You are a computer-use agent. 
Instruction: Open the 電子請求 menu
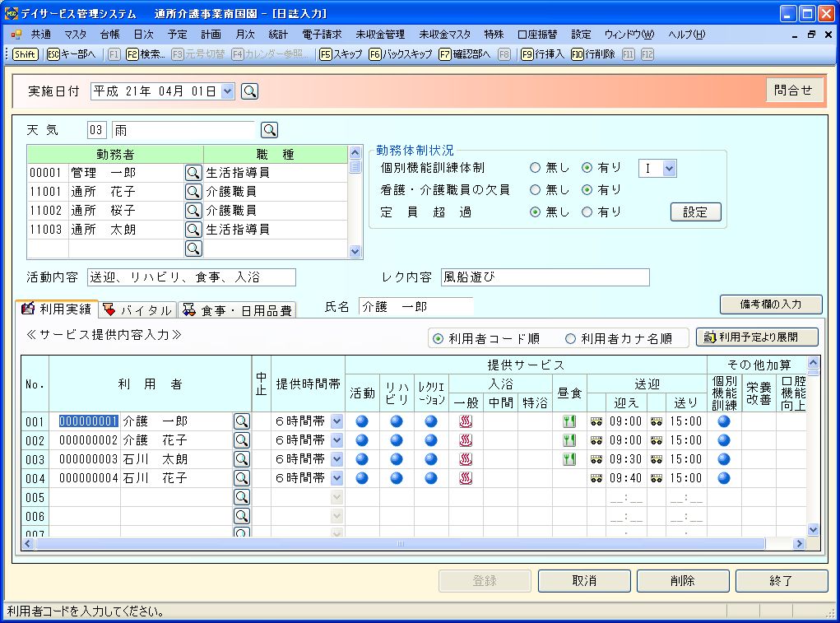click(x=322, y=35)
